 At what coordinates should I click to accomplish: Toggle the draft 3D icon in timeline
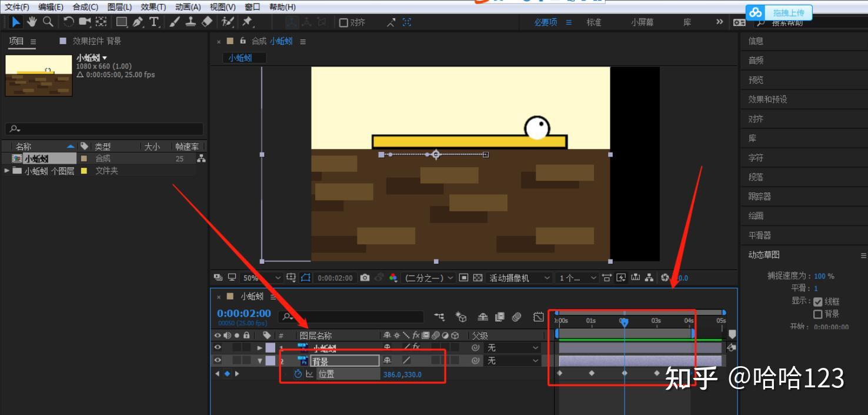(461, 317)
